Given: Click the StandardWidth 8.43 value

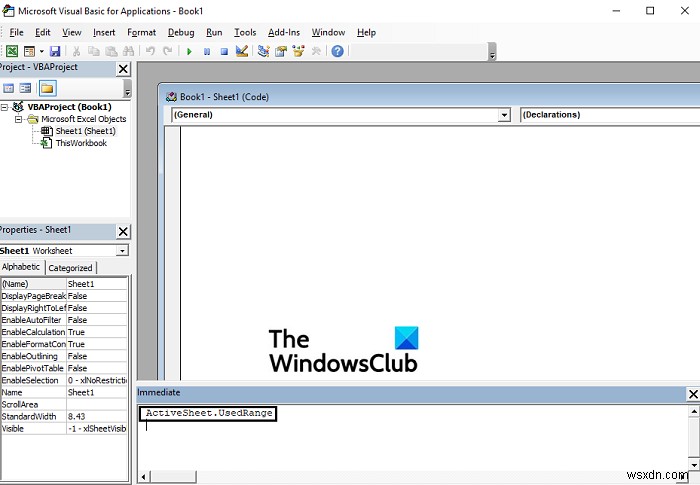Looking at the screenshot, I should 97,417.
